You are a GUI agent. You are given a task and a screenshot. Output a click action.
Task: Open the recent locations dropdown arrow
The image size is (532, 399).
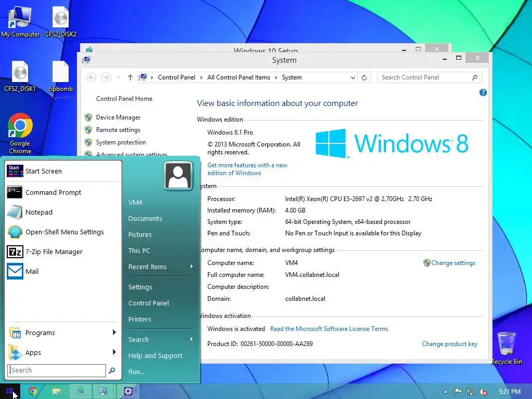[118, 77]
